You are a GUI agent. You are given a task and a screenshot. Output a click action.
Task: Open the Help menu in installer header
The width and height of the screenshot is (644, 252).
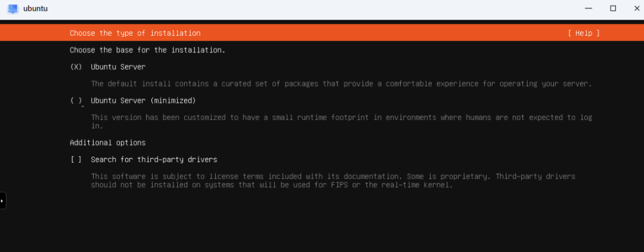584,33
